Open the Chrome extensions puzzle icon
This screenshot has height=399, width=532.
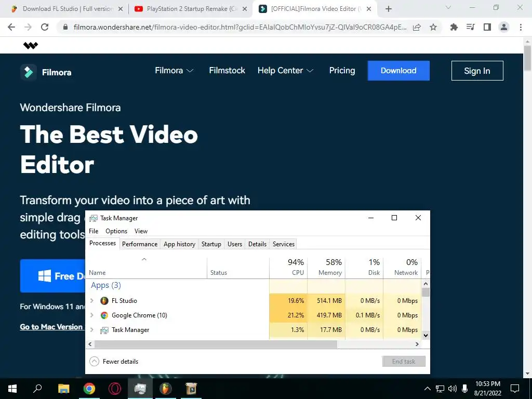(454, 27)
